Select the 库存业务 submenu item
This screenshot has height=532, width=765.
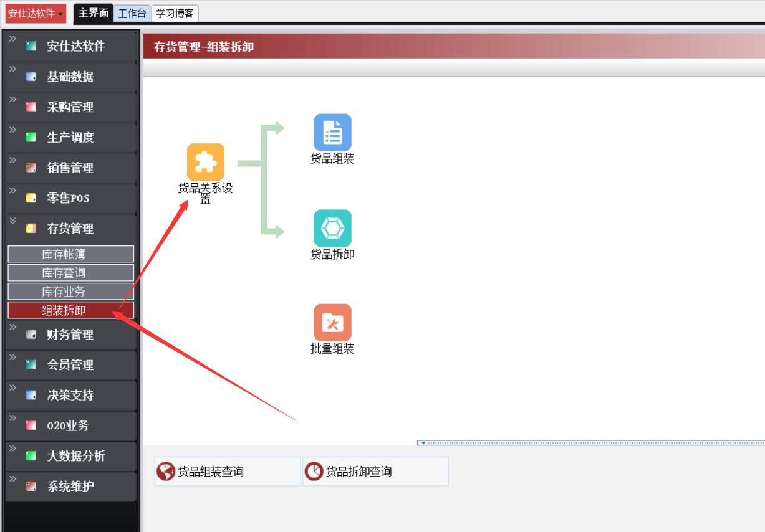(71, 292)
